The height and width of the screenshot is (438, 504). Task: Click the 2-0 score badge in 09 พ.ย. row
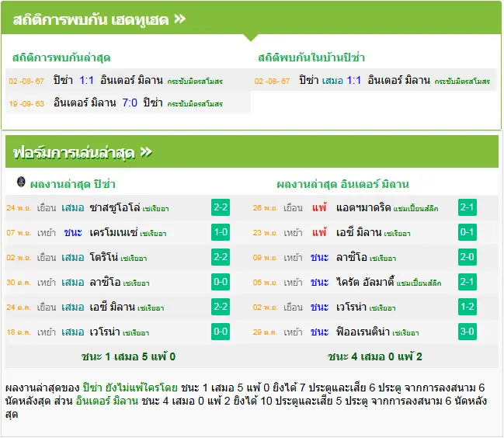(468, 257)
